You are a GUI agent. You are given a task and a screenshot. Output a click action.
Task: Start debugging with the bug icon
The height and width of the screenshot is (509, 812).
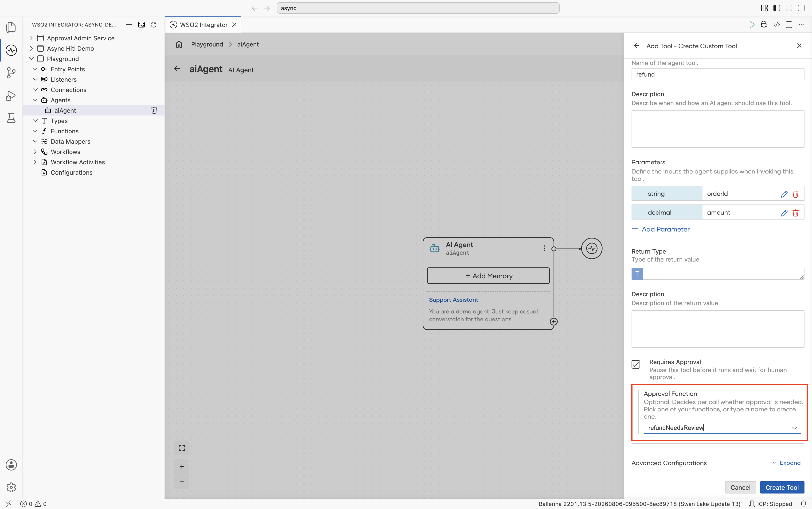tap(764, 25)
